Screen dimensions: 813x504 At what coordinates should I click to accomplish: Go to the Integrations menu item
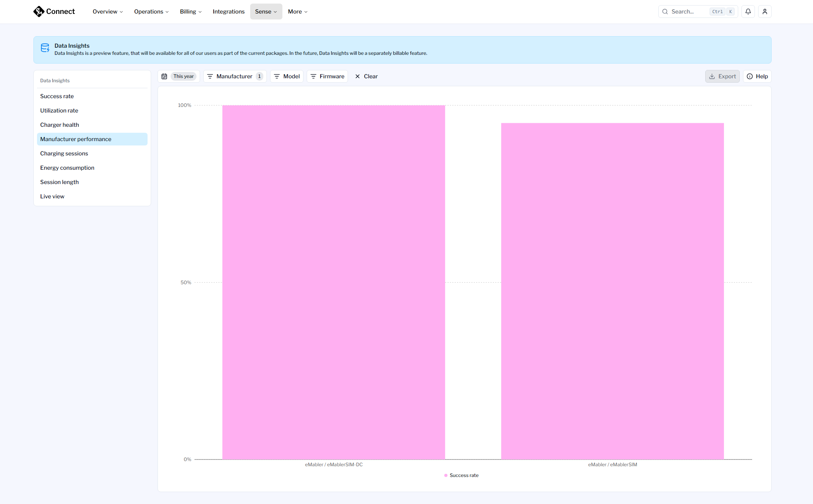click(x=228, y=12)
